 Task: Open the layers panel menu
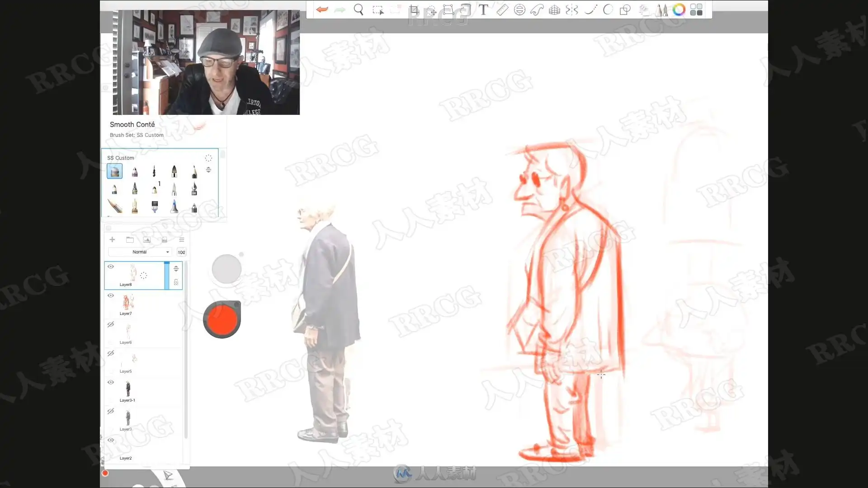[x=182, y=239]
